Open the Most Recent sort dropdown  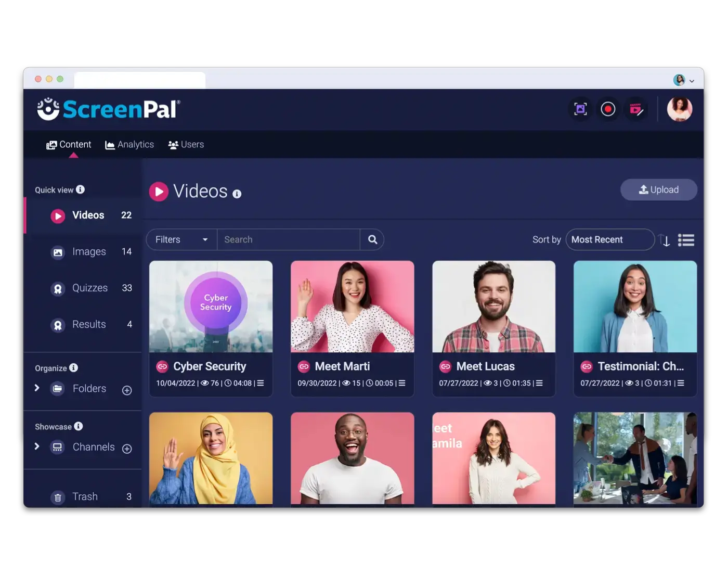[610, 239]
